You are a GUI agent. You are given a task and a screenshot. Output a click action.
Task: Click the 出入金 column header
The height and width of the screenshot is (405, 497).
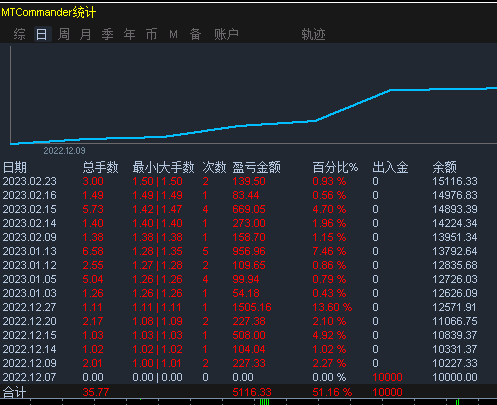click(x=390, y=167)
